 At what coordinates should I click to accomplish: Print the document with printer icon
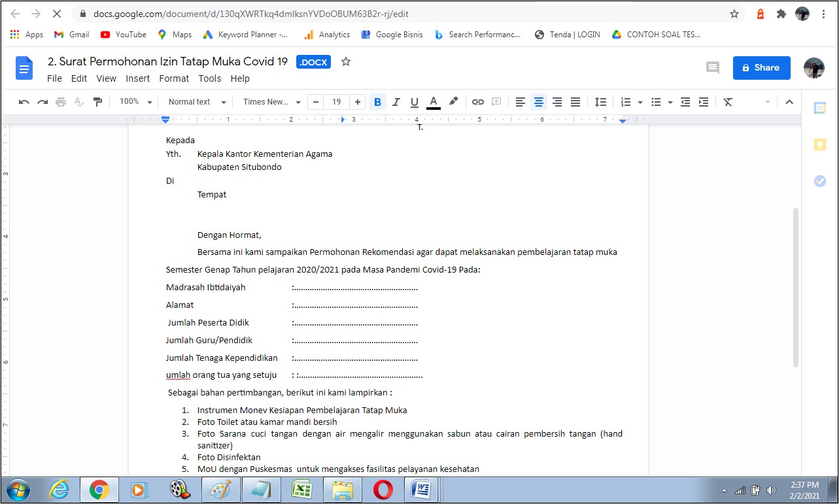tap(61, 102)
